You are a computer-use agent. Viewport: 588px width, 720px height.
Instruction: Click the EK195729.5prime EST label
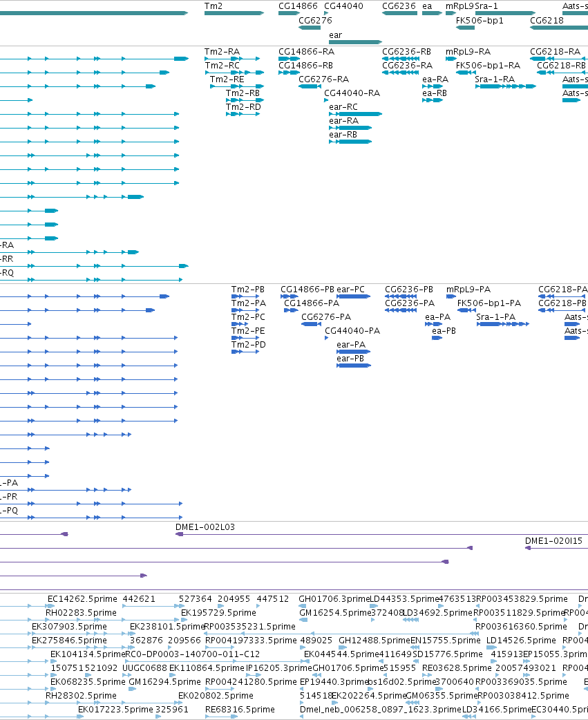click(x=218, y=612)
